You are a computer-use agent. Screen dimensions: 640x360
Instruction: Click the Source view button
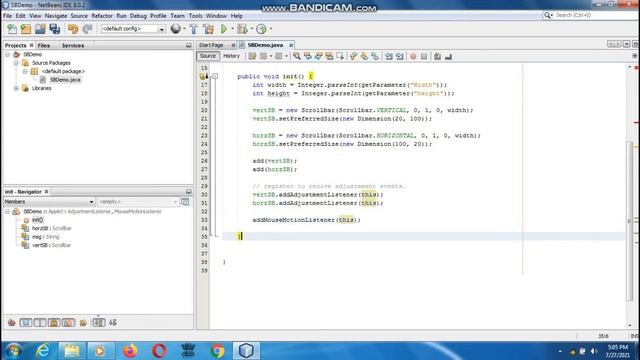[208, 56]
